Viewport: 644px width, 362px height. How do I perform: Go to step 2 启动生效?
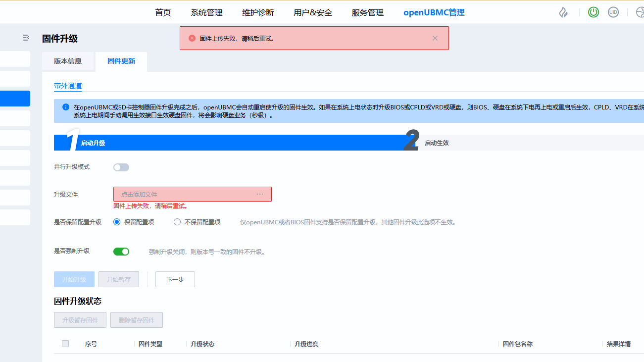click(x=436, y=143)
